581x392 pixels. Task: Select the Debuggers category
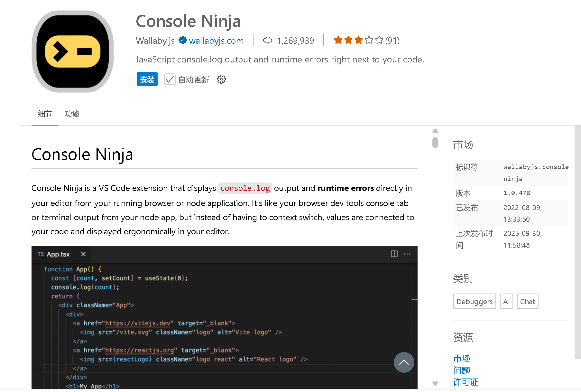(x=474, y=301)
